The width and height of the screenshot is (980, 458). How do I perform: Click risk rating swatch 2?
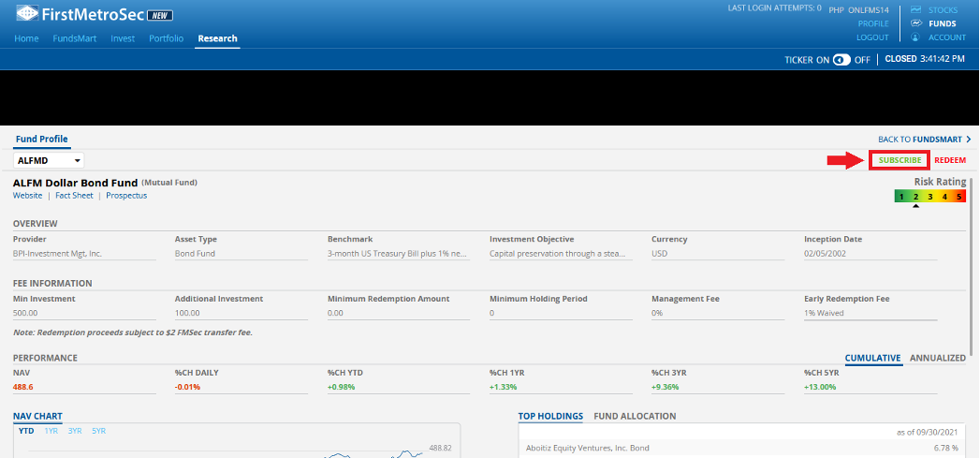pyautogui.click(x=915, y=197)
